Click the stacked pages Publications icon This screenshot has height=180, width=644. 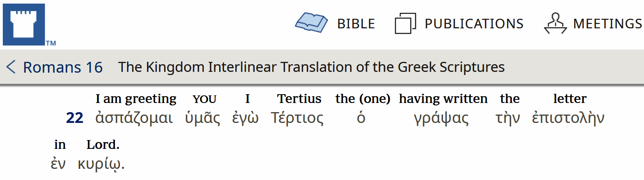pos(405,24)
